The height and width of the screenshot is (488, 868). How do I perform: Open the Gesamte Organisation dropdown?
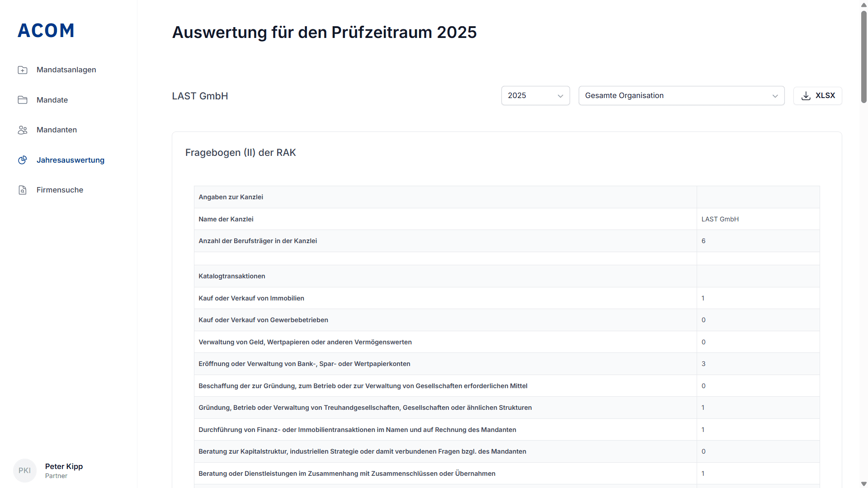[x=681, y=95]
